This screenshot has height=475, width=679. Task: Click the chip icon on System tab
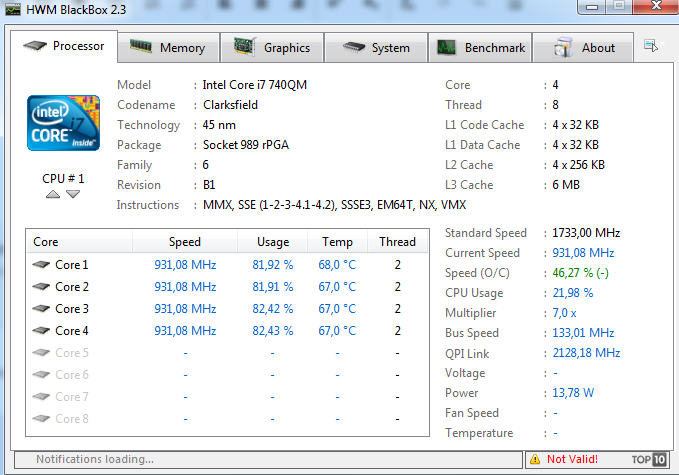pyautogui.click(x=354, y=46)
